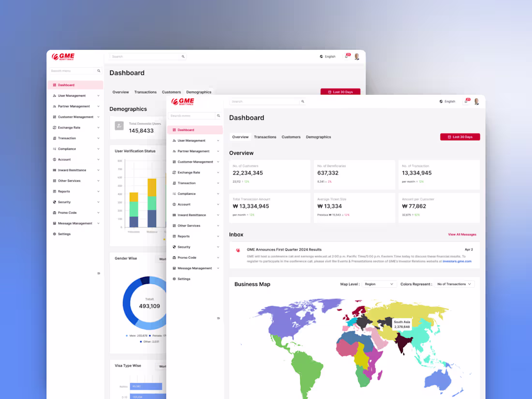Click the Promo Code sidebar icon
This screenshot has width=532, height=399.
click(175, 258)
